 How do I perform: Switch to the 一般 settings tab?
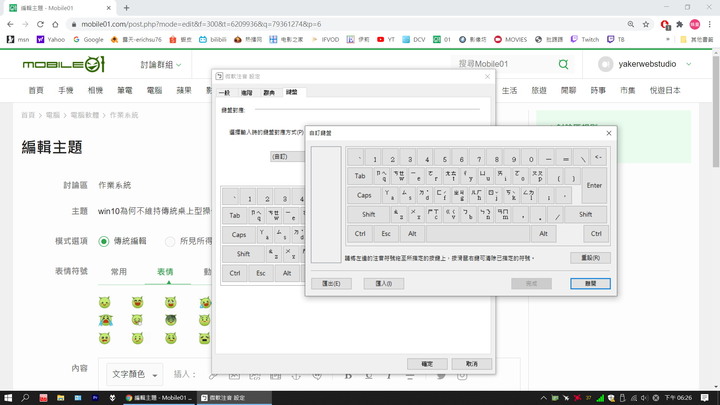[x=224, y=93]
